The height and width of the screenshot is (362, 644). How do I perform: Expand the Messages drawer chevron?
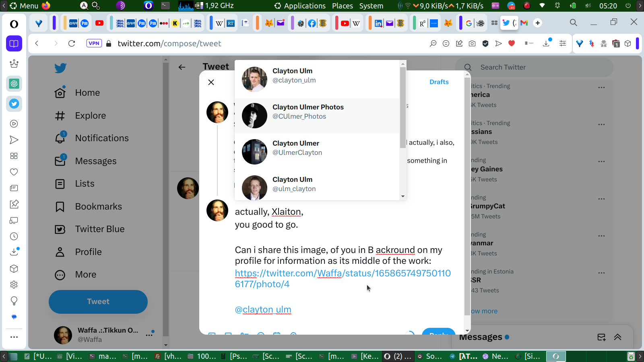point(617,337)
